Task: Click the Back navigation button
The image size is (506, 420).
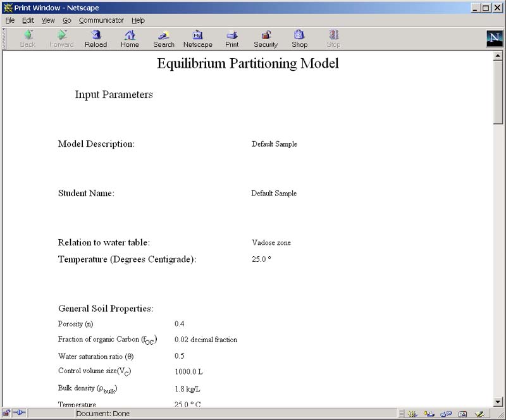Action: [x=27, y=38]
